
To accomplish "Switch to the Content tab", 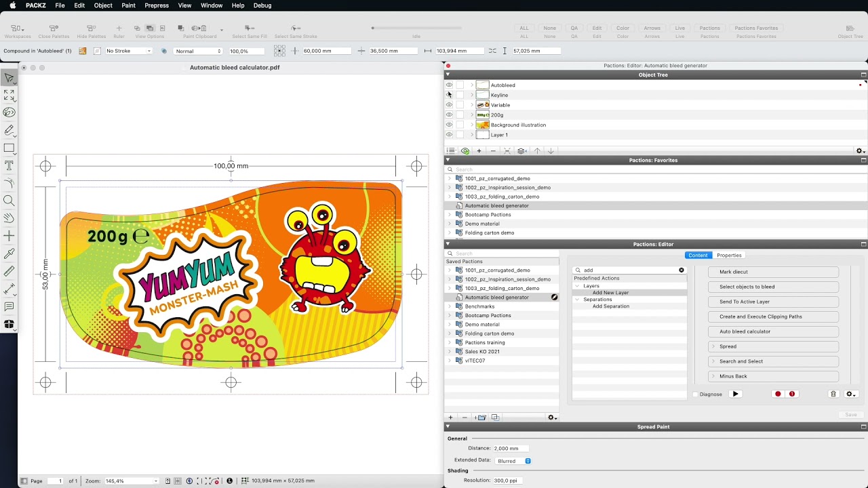I will point(698,256).
